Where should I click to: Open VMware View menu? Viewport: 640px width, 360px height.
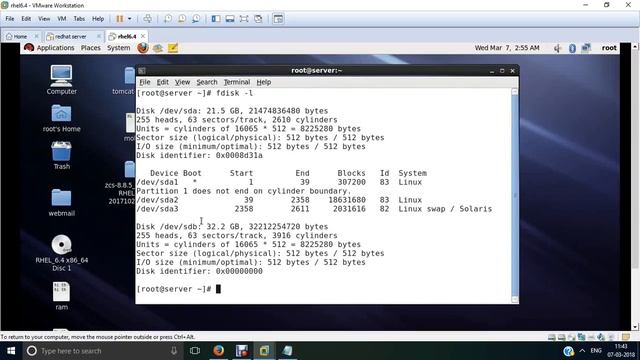click(x=44, y=19)
